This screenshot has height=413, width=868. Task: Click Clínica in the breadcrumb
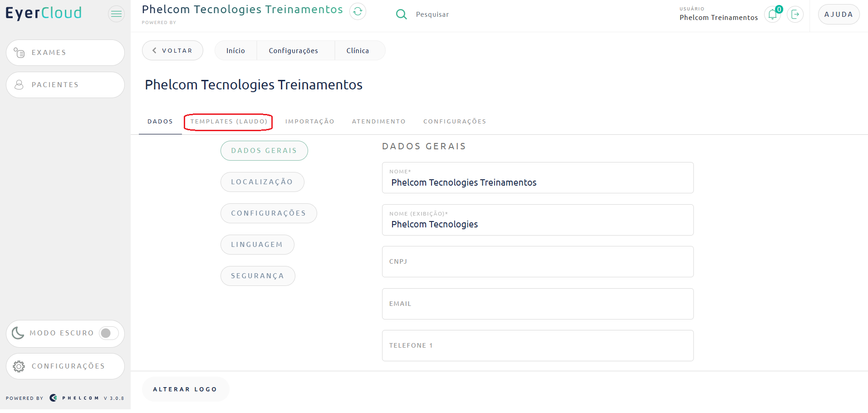358,50
